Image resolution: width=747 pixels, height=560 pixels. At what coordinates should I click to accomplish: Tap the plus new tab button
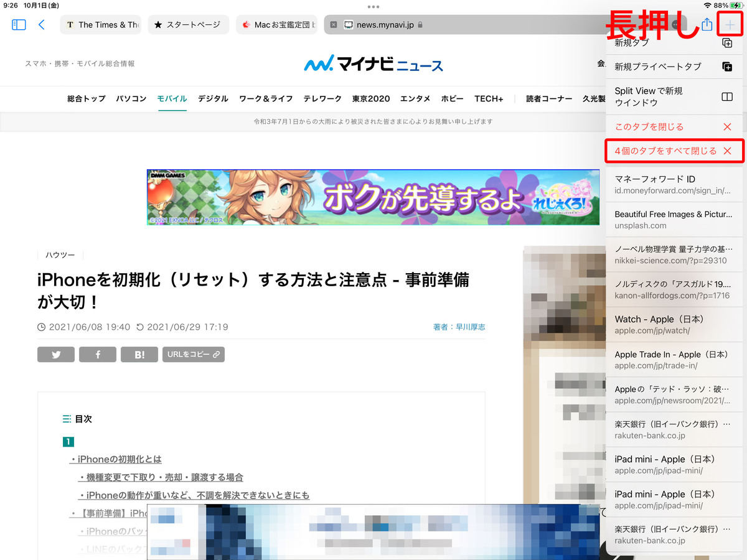pyautogui.click(x=730, y=25)
